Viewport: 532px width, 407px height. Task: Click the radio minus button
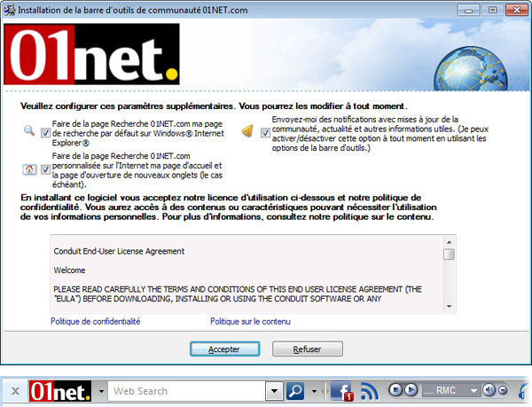[503, 391]
